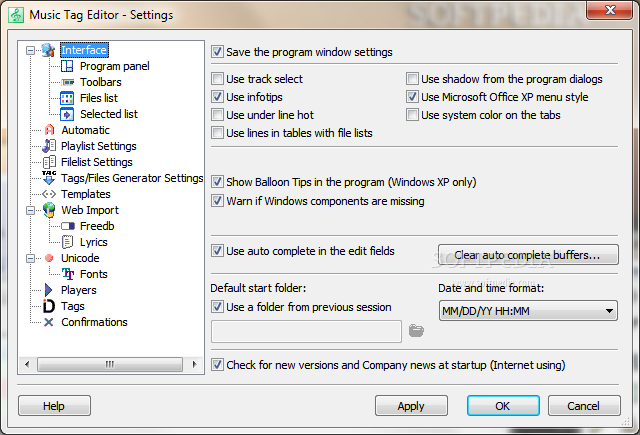This screenshot has width=640, height=435.
Task: Browse for default start folder icon
Action: (416, 331)
